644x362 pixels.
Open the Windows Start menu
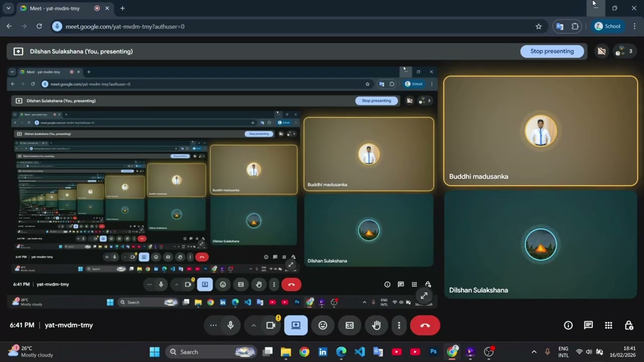pyautogui.click(x=154, y=352)
